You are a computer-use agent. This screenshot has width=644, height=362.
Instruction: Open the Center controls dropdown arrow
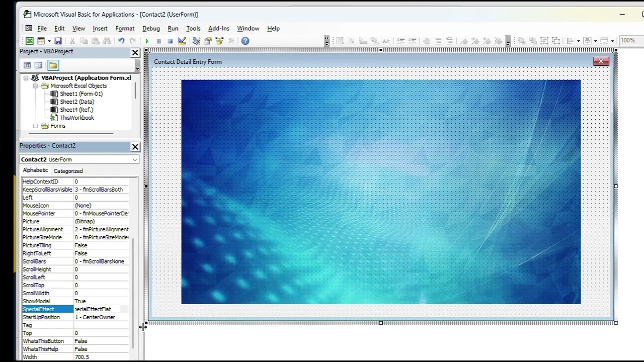point(595,41)
